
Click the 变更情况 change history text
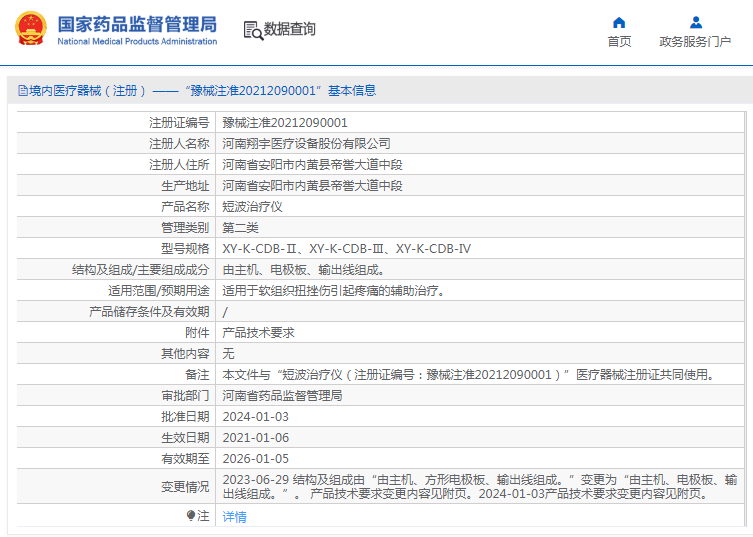[x=480, y=487]
